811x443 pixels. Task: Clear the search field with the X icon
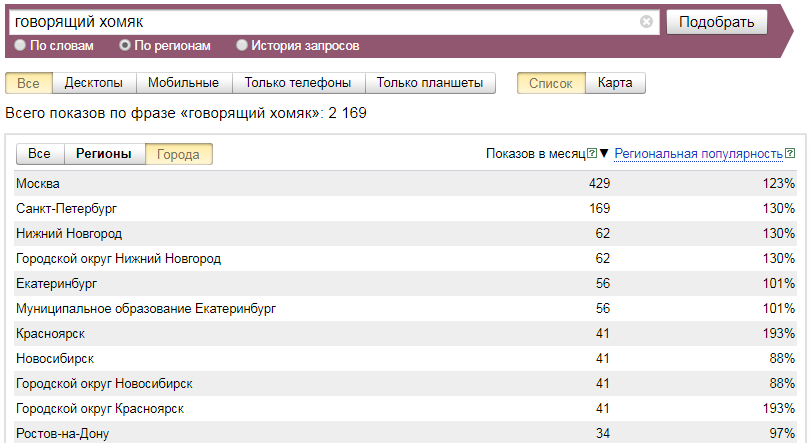pyautogui.click(x=646, y=22)
